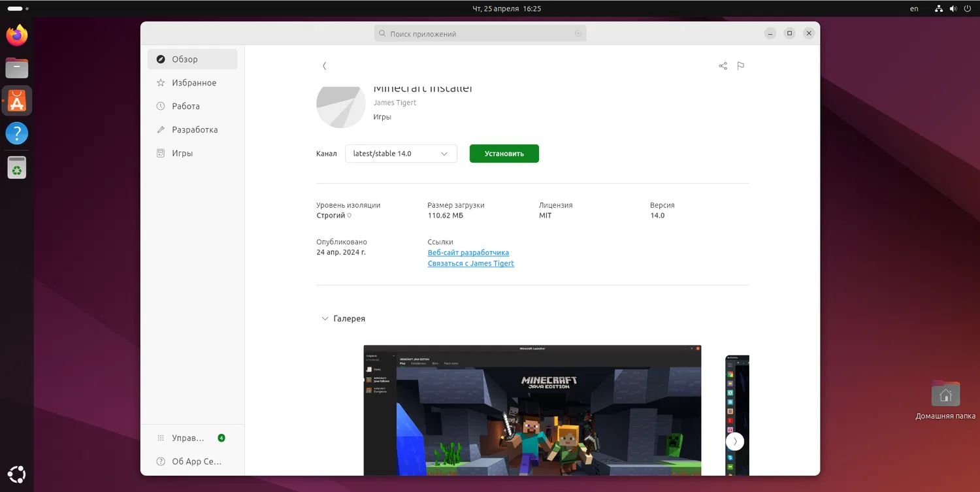Click the Игры category label under publisher
Viewport: 980px width, 492px height.
point(382,117)
